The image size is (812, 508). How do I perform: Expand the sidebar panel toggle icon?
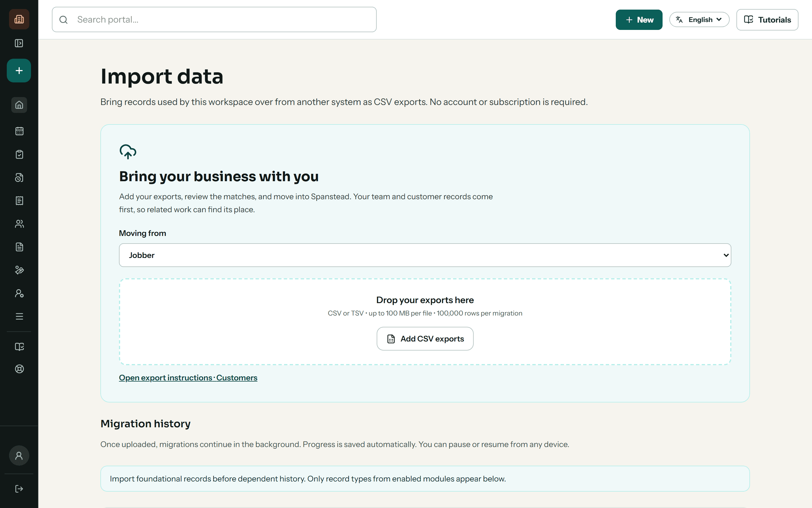(x=19, y=43)
